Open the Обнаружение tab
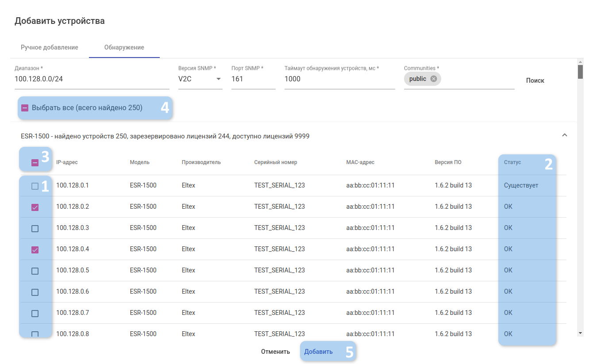This screenshot has width=593, height=364. [x=124, y=47]
